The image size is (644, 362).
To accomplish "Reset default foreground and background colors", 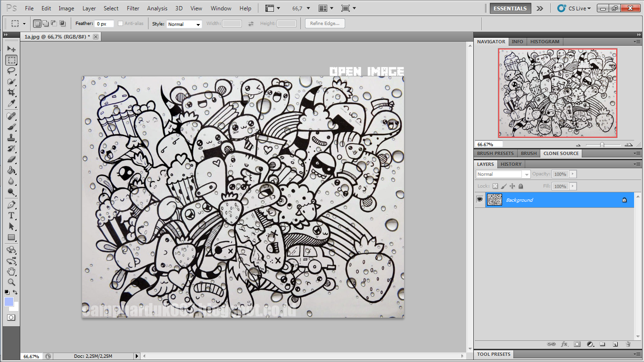I will [x=7, y=292].
